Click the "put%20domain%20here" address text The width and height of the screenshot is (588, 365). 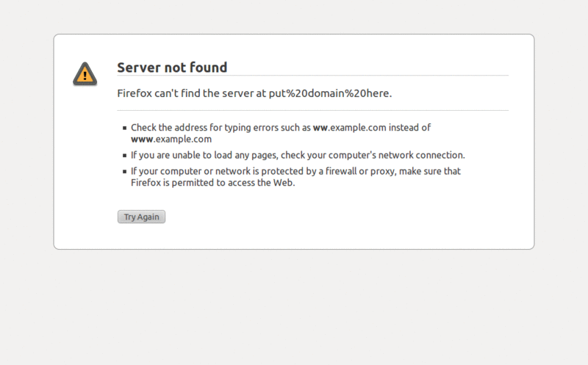tap(329, 93)
